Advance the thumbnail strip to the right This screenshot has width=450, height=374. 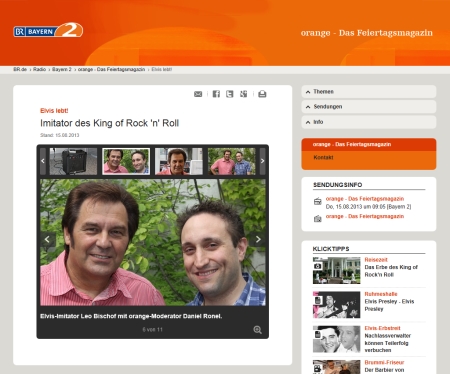(x=262, y=161)
